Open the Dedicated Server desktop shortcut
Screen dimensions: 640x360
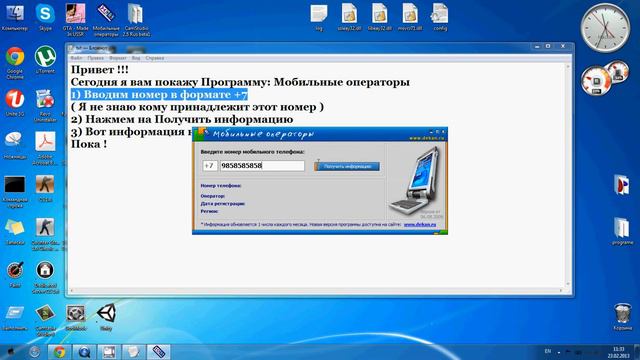45,278
